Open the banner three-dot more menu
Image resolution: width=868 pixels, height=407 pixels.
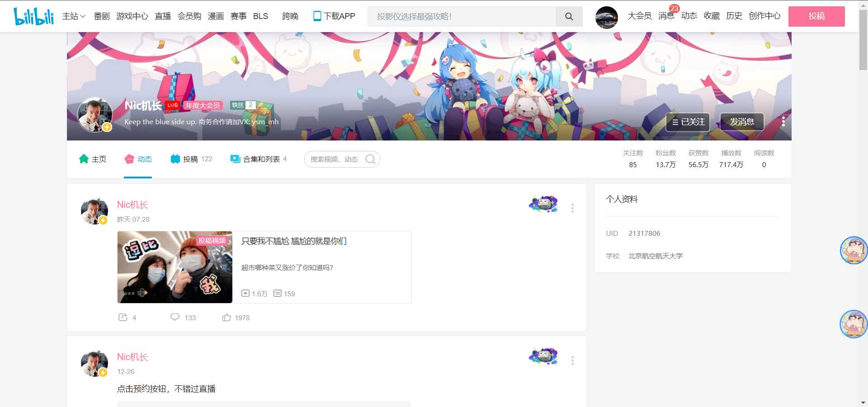[783, 122]
